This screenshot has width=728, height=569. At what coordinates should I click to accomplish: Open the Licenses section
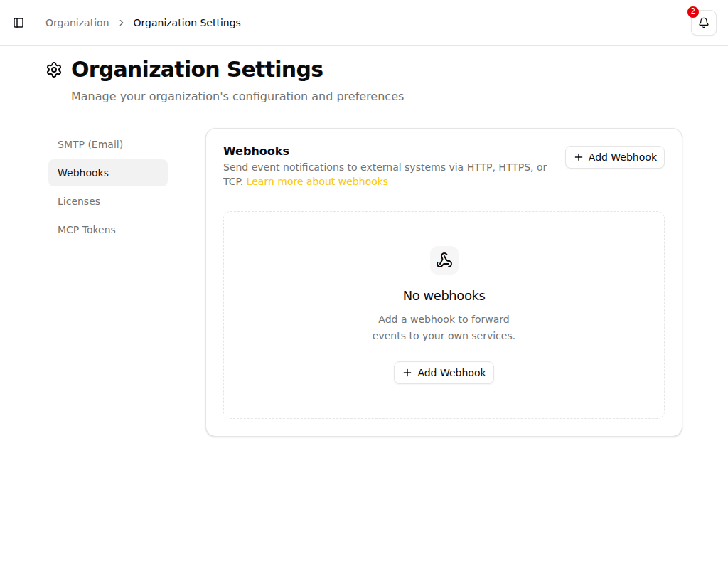(108, 201)
